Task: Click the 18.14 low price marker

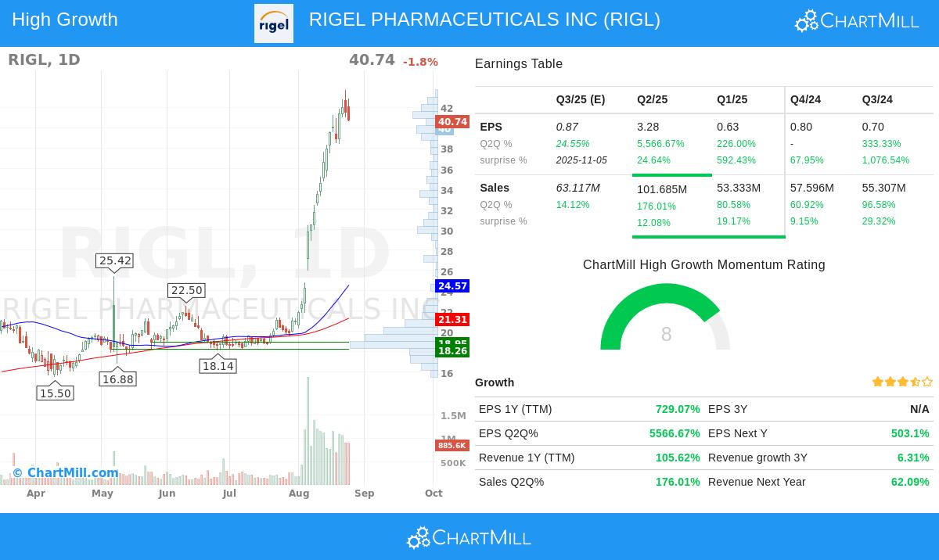Action: click(218, 365)
